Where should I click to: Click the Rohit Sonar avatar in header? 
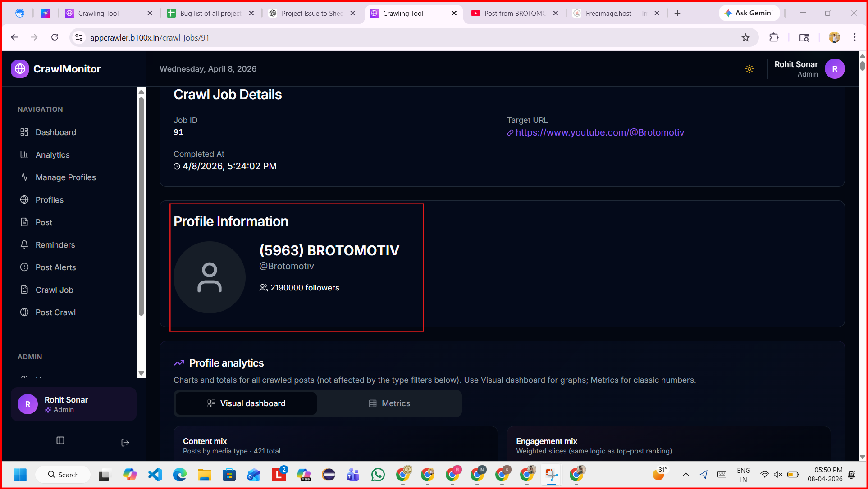click(834, 69)
